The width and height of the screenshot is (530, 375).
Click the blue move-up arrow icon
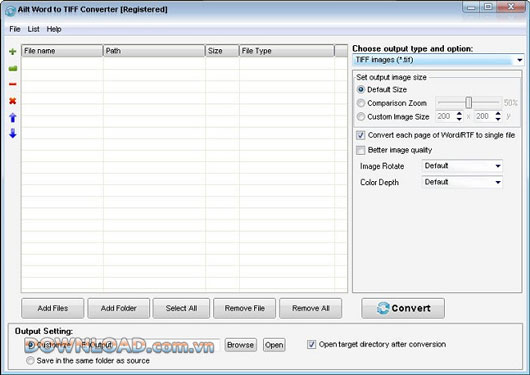coord(13,117)
